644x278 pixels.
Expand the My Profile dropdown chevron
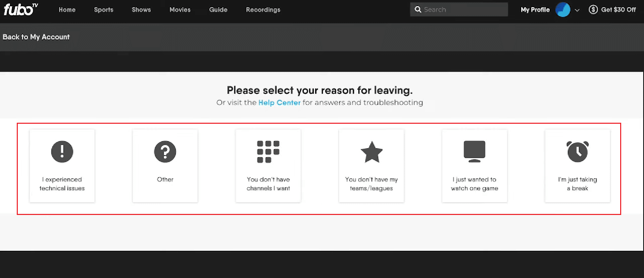click(x=577, y=10)
